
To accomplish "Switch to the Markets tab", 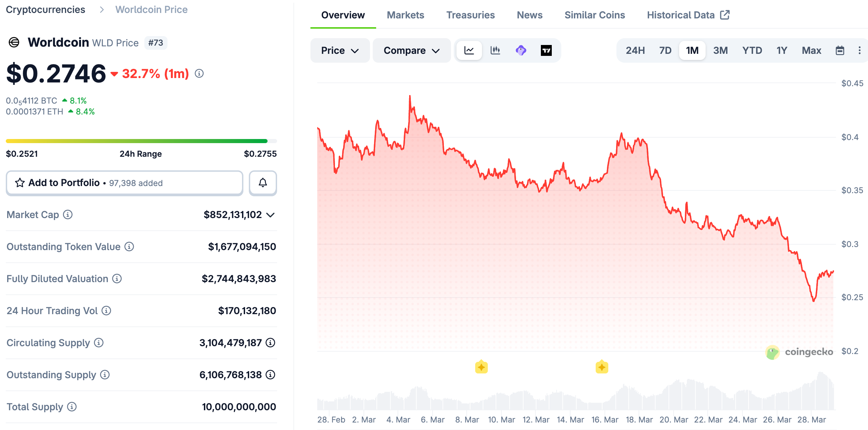I will (405, 15).
